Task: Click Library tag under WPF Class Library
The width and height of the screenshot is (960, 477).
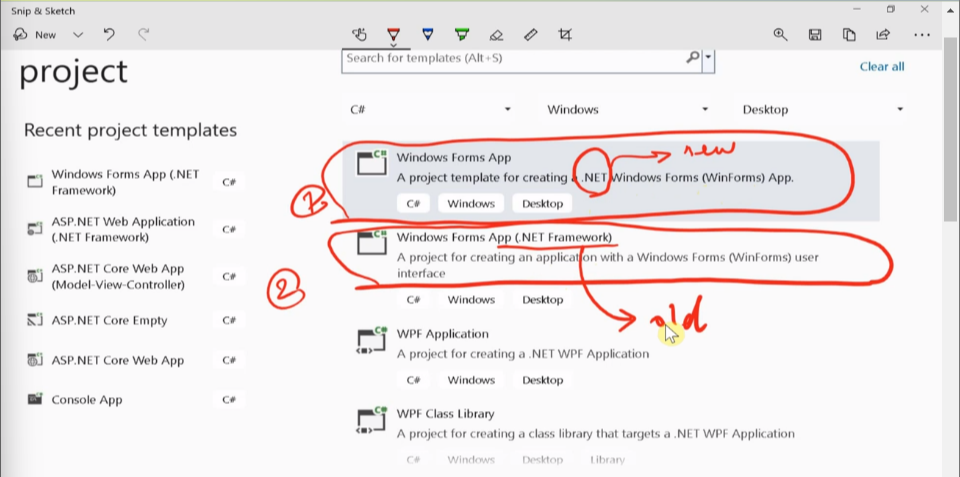Action: point(607,459)
